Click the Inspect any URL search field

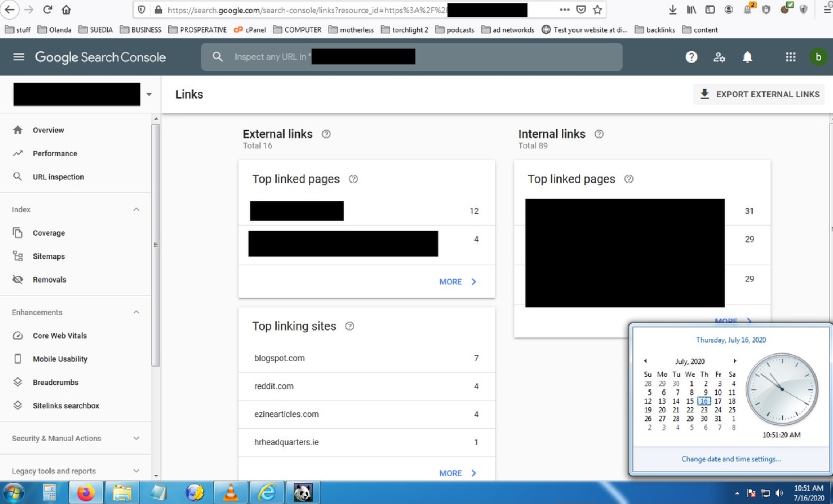click(x=412, y=57)
